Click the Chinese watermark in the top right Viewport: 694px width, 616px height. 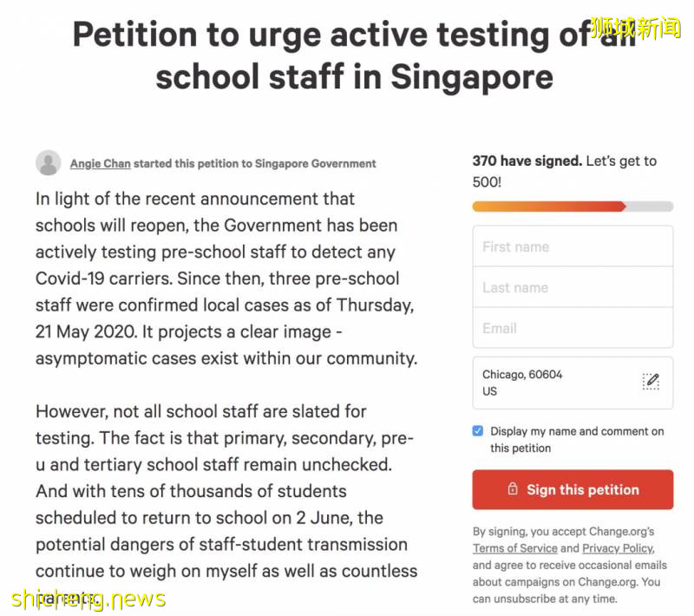click(637, 28)
